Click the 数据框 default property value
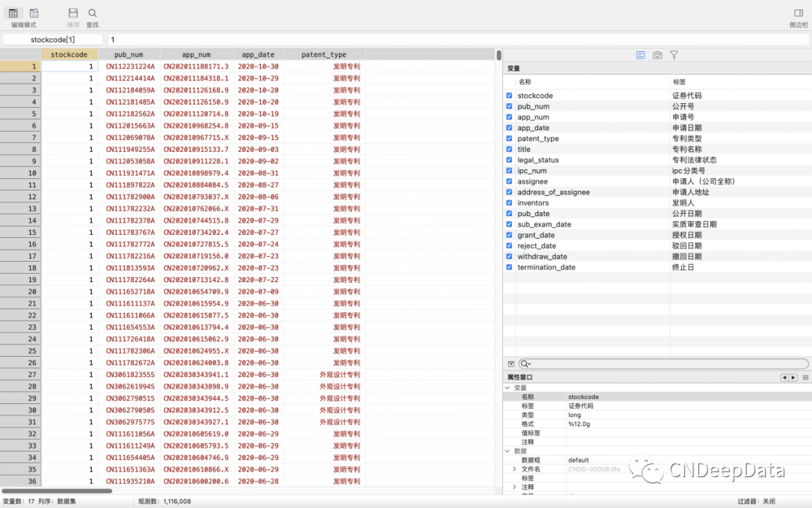The width and height of the screenshot is (812, 508). click(578, 460)
